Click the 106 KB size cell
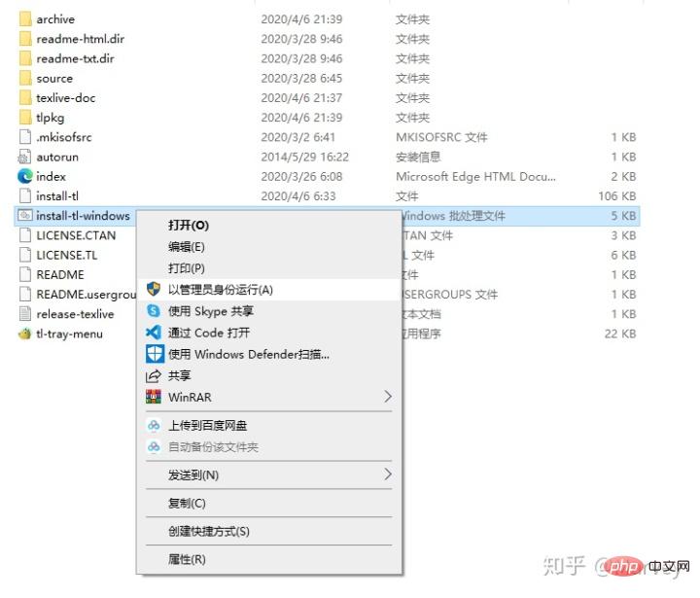The height and width of the screenshot is (598, 700). click(x=617, y=196)
